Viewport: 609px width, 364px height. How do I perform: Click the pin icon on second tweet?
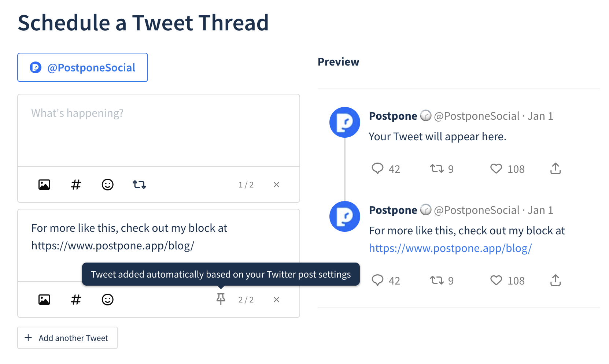[x=221, y=299]
